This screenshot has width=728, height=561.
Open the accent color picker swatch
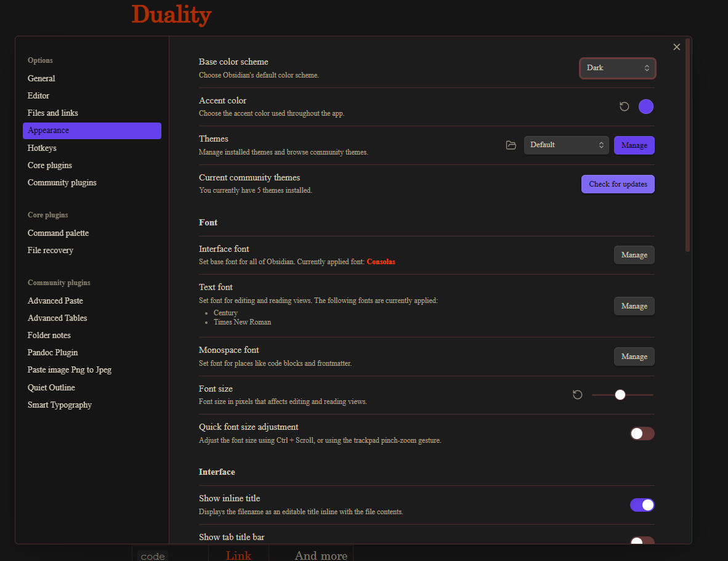(646, 107)
